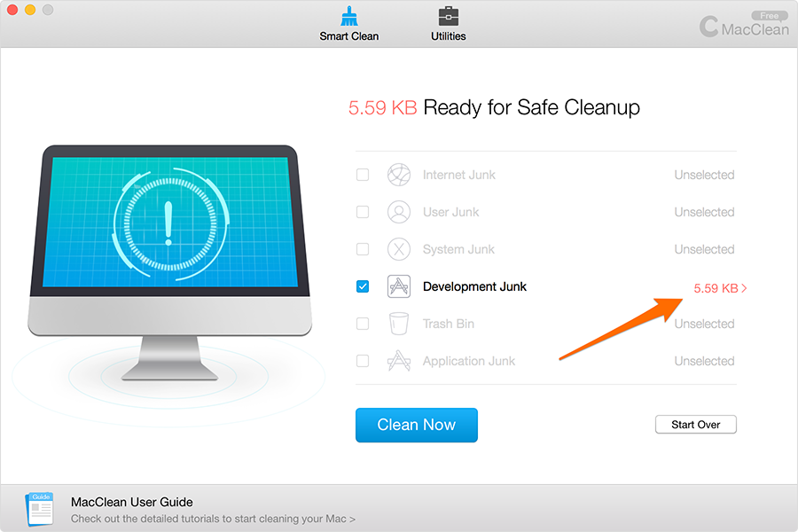Click the MacClean User Guide icon

coord(40,509)
